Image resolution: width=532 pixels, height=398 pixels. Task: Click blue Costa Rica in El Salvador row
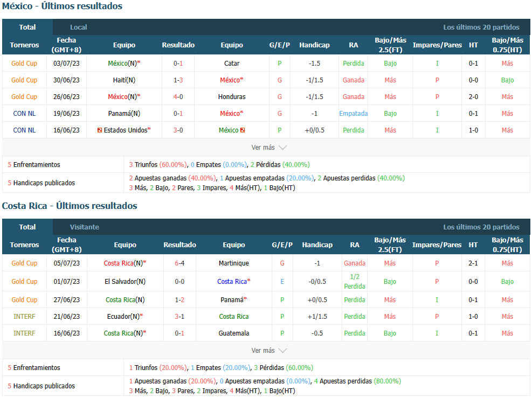pyautogui.click(x=232, y=281)
